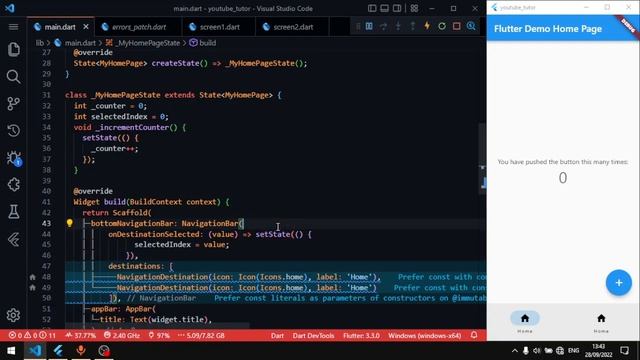This screenshot has width=640, height=360.
Task: Open the Source Control view
Action: point(13,103)
